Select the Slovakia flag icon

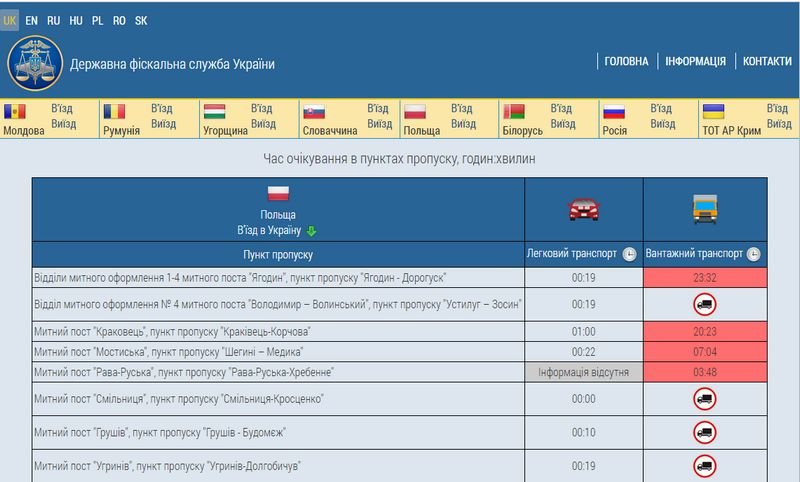click(x=314, y=111)
